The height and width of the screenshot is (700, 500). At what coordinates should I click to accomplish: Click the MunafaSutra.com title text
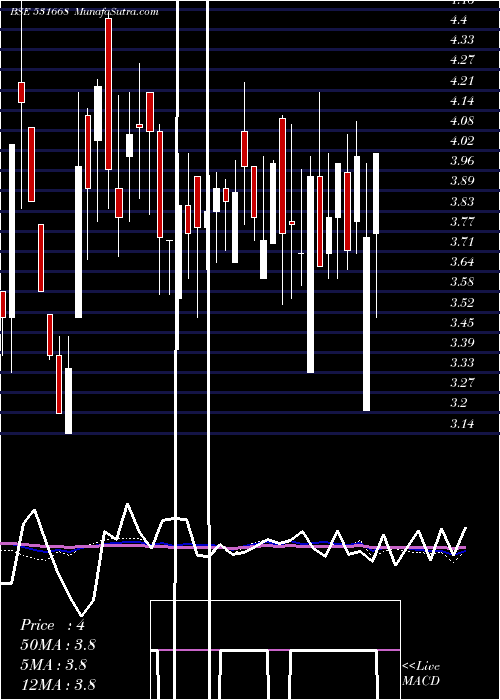pos(117,12)
